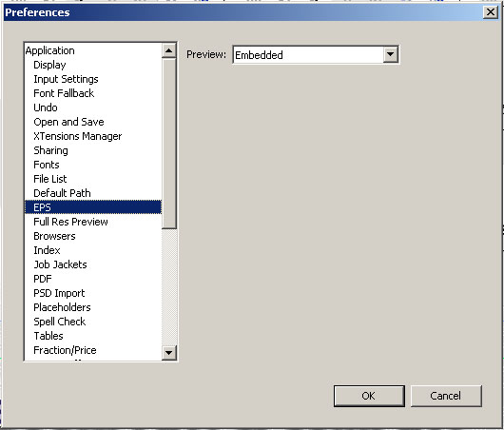Click the Cancel button
Image resolution: width=504 pixels, height=430 pixels.
446,396
